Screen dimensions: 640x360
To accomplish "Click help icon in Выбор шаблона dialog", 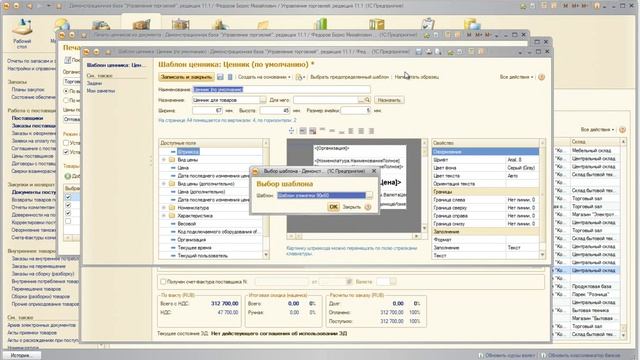I will tap(368, 207).
